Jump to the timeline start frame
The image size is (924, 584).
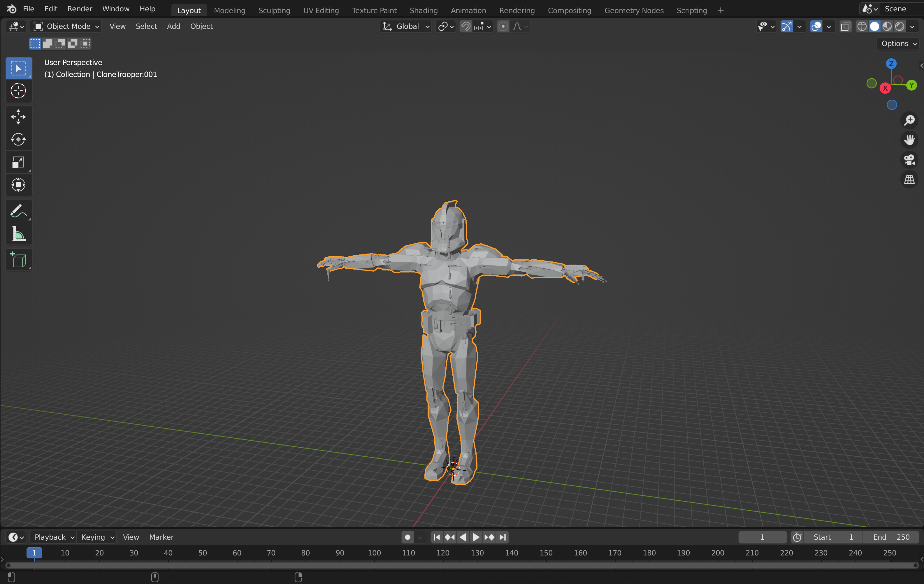[436, 537]
